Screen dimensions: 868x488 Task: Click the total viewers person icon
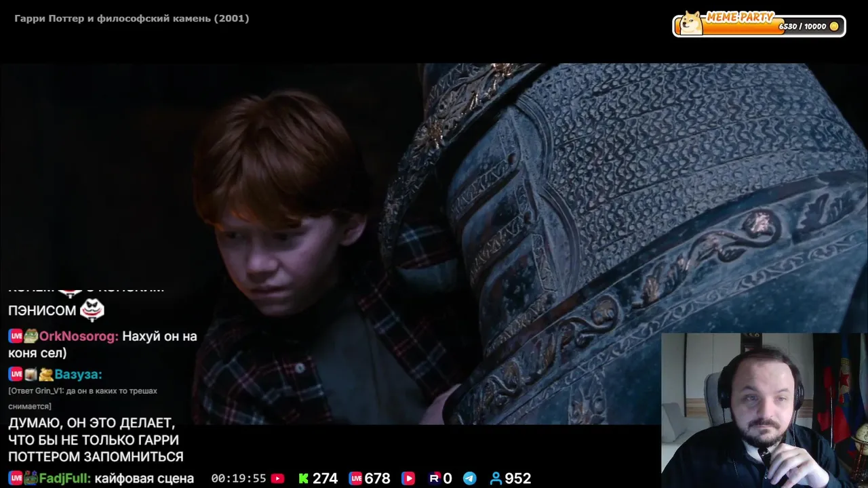[496, 479]
